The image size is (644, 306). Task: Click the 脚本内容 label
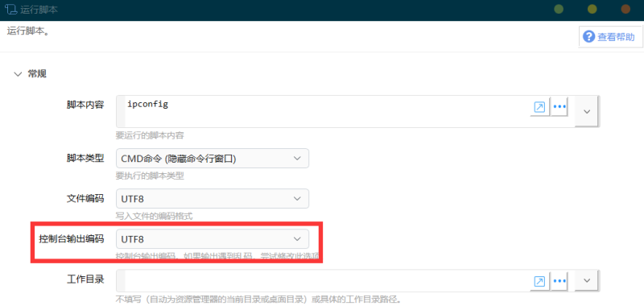pyautogui.click(x=85, y=105)
